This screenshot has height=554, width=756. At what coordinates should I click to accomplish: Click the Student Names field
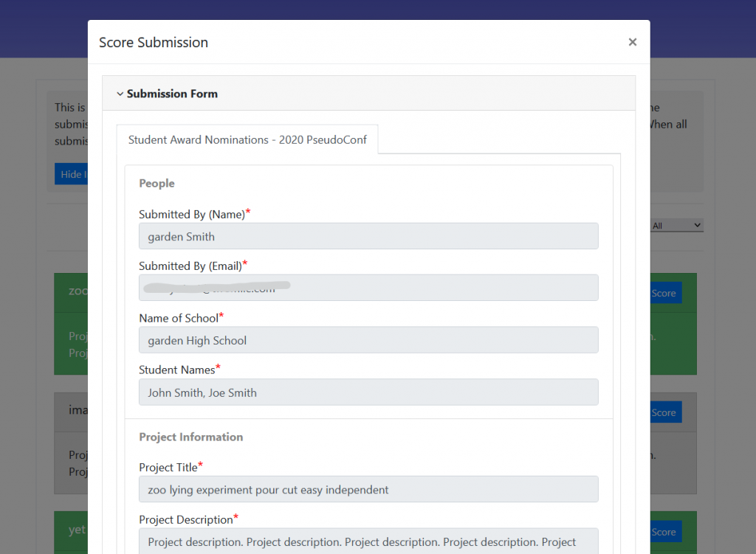pyautogui.click(x=368, y=392)
